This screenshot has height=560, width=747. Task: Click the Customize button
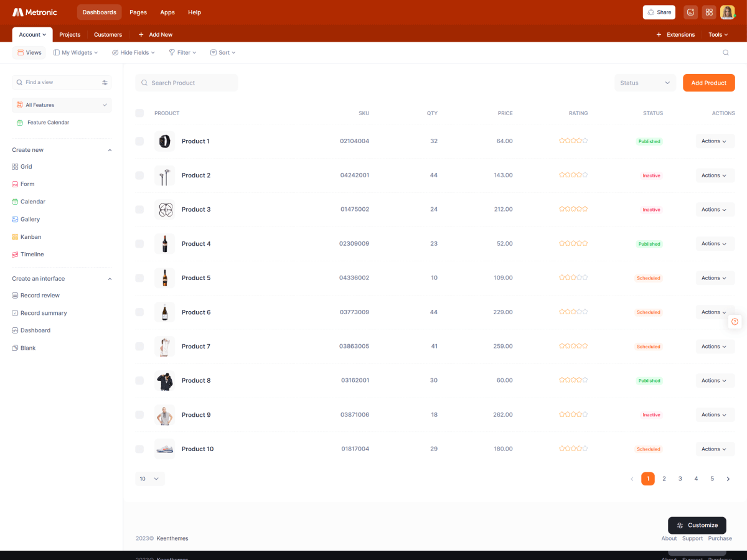pos(697,525)
